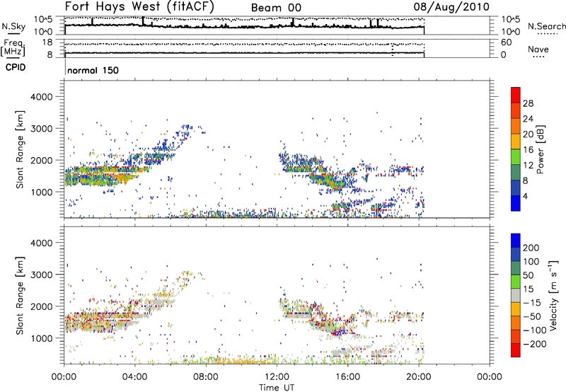Screen dimensions: 566x392
Task: Click the 'Nave' legend label
Action: click(538, 50)
